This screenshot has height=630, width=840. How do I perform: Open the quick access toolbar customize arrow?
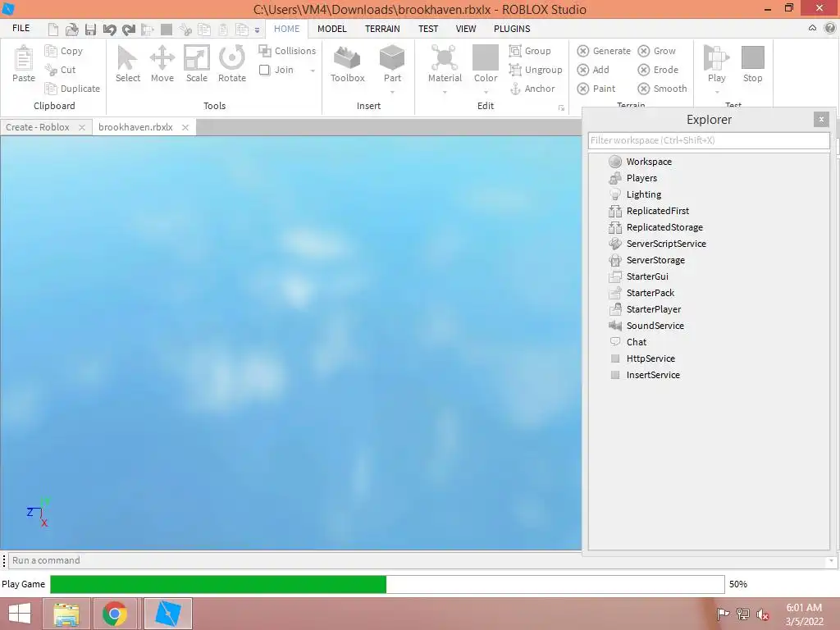(257, 30)
